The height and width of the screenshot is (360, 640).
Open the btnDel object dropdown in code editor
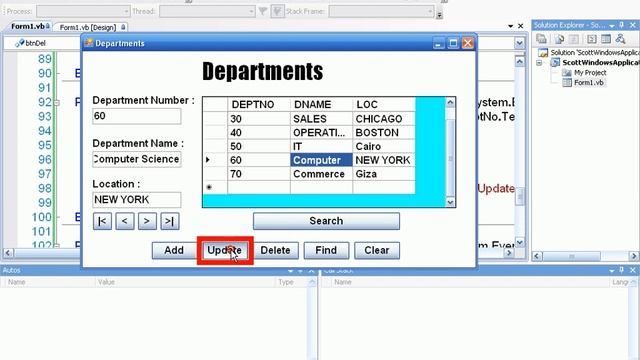[42, 43]
